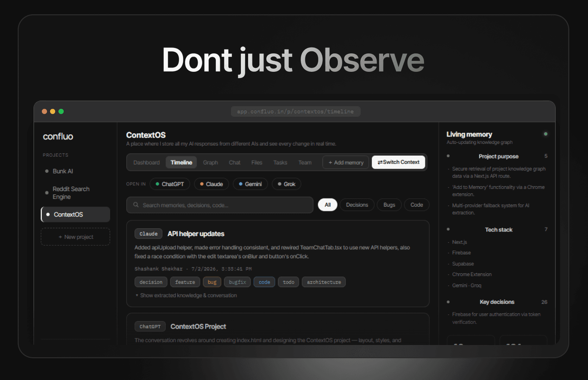588x380 pixels.
Task: Select the All filter chip
Action: click(x=328, y=205)
